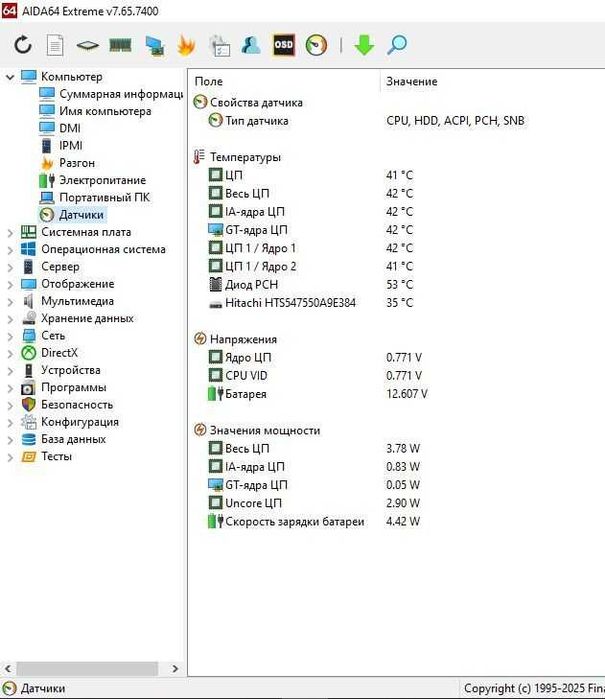Open the CPU chip toolbar icon
The width and height of the screenshot is (605, 699).
click(x=87, y=45)
